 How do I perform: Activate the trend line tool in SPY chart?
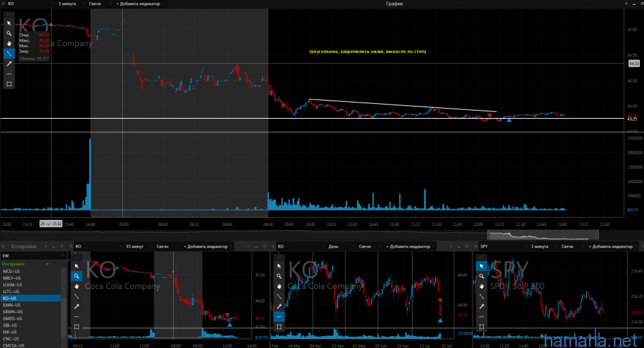tap(482, 296)
